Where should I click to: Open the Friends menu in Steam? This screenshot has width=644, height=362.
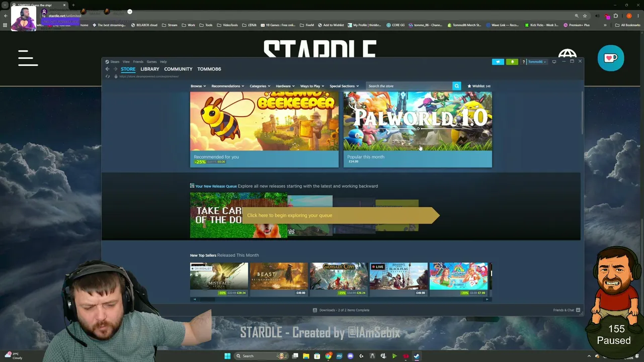click(x=138, y=62)
